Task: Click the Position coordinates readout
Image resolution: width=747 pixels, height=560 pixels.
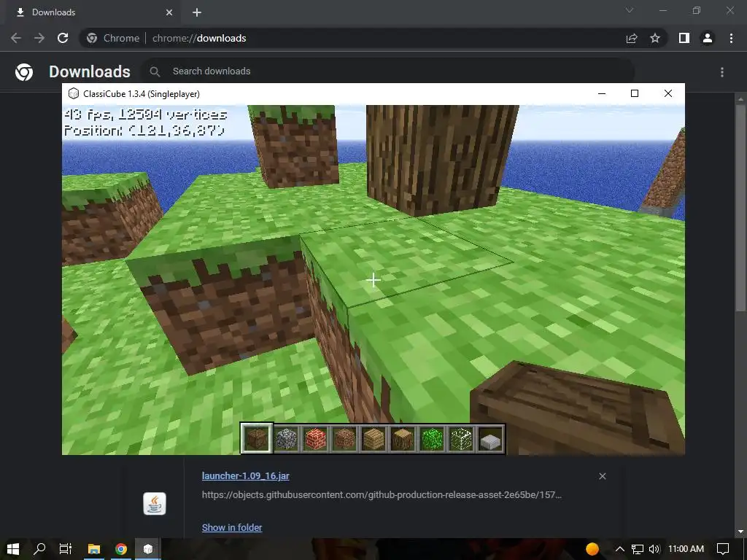Action: click(x=144, y=131)
